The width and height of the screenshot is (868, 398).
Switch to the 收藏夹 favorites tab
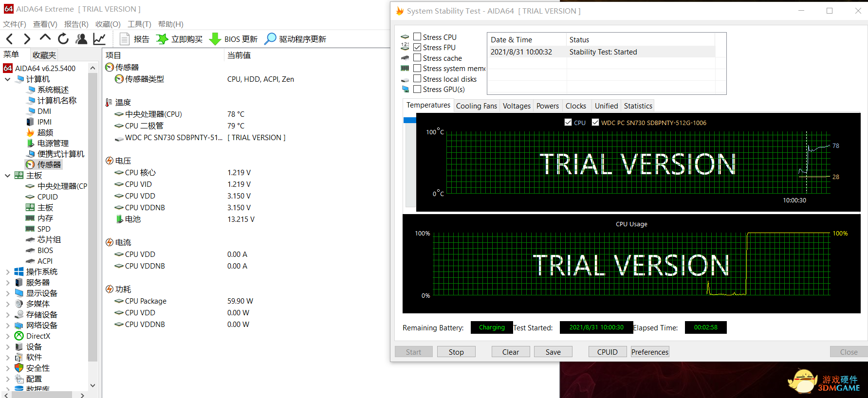click(44, 55)
